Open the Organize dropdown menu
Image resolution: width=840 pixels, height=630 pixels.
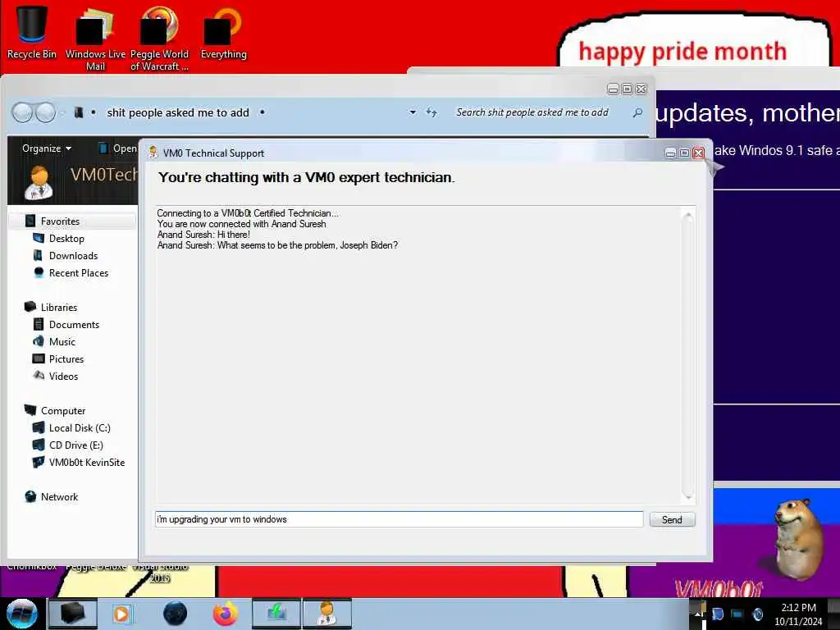47,148
